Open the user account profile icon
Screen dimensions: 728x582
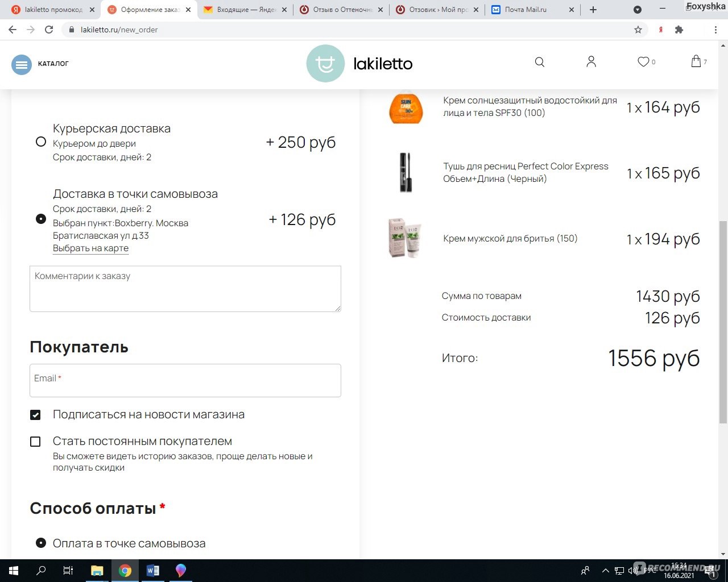pos(591,62)
